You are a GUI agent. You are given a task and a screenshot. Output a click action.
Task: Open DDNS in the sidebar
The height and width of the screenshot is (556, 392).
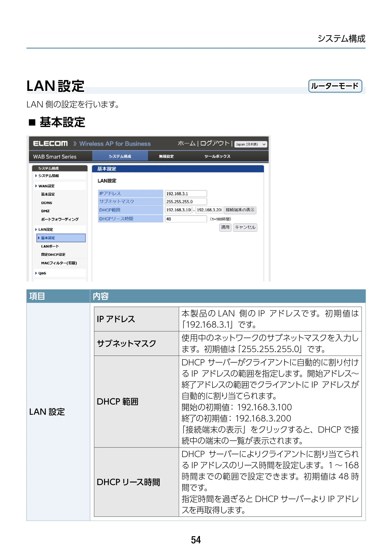tap(46, 203)
